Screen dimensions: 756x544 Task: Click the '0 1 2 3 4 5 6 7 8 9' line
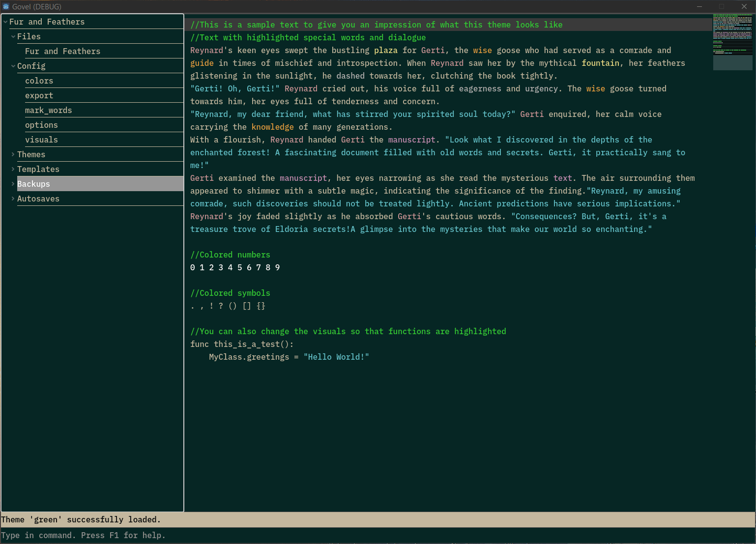[235, 267]
